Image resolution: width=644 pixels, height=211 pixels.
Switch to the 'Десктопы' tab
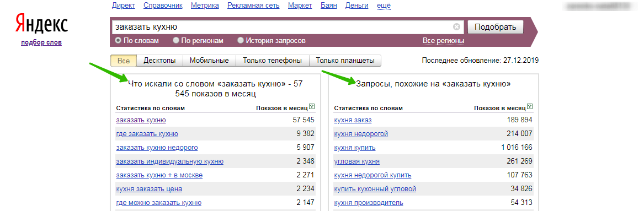[160, 61]
